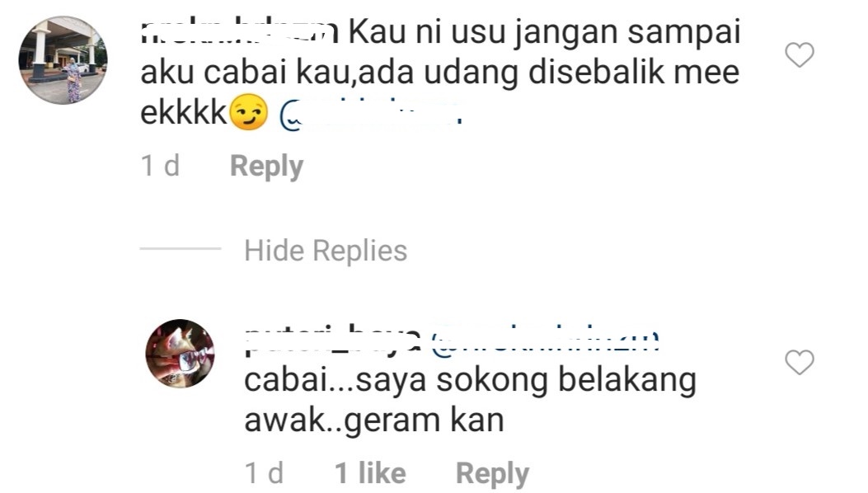Collapse thread using Hide Replies
The height and width of the screenshot is (493, 868).
(326, 251)
